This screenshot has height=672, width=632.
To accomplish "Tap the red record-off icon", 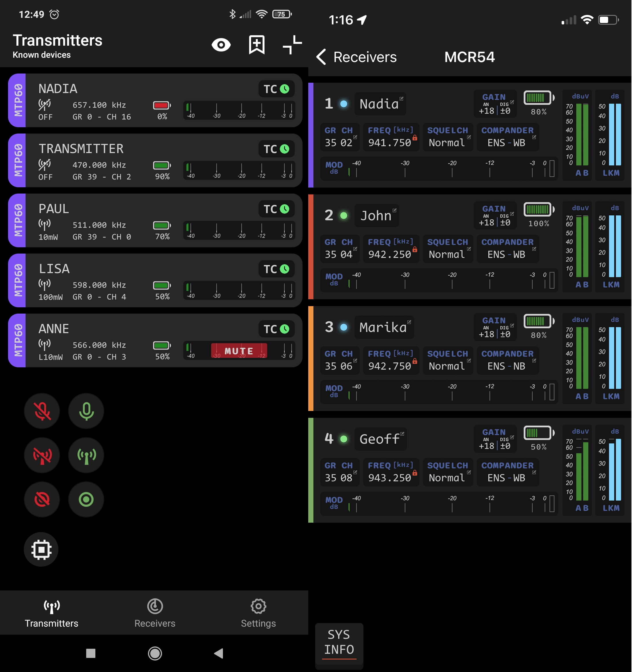I will click(x=42, y=499).
